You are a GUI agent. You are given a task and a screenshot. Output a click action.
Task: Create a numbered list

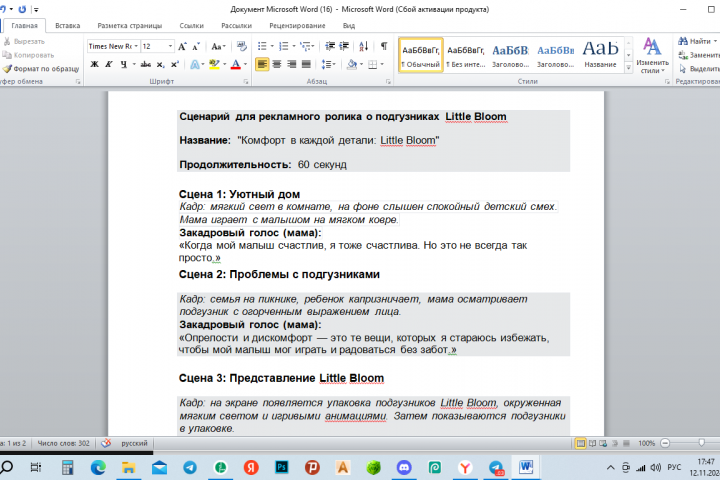284,46
